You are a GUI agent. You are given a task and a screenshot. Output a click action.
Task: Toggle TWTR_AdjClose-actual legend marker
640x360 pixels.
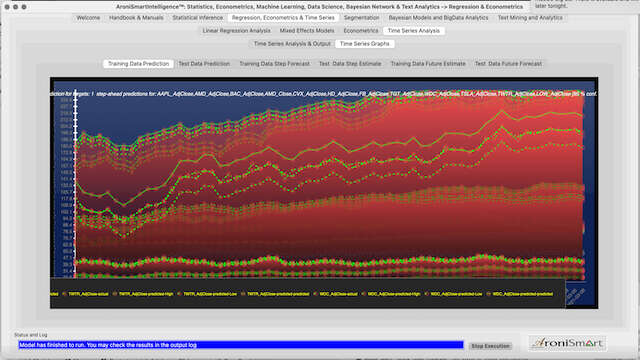[x=64, y=294]
